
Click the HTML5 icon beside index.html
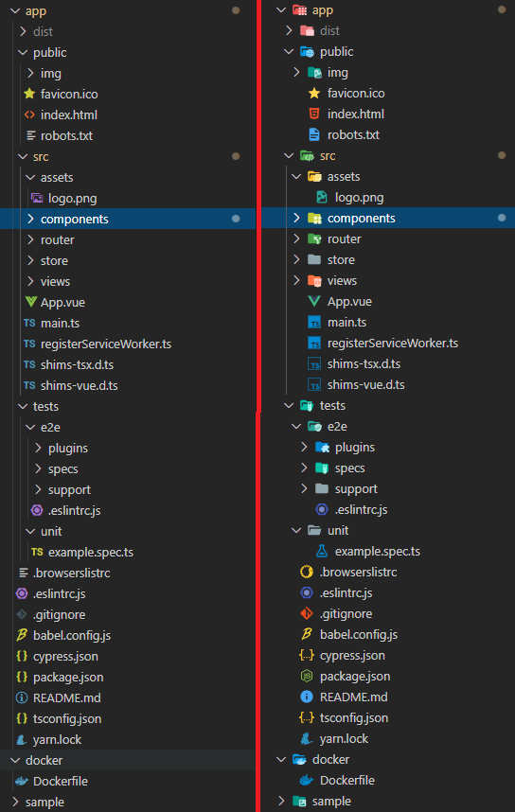(x=314, y=114)
